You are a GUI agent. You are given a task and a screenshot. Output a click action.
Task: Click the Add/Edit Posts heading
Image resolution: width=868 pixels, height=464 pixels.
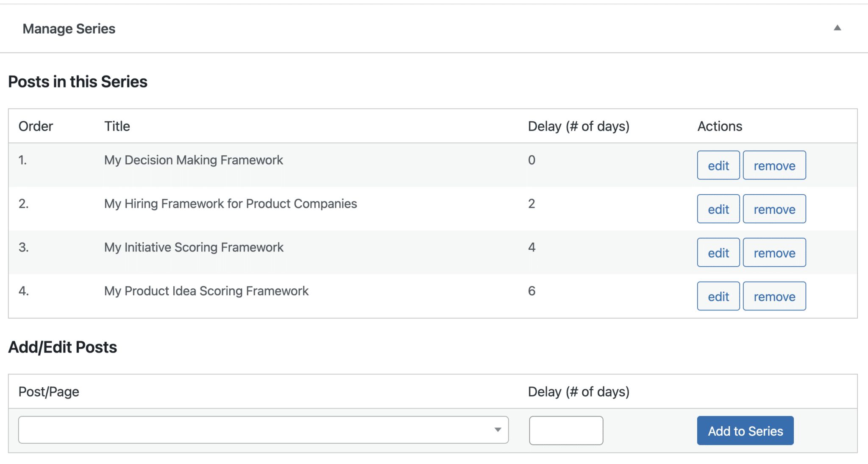62,347
